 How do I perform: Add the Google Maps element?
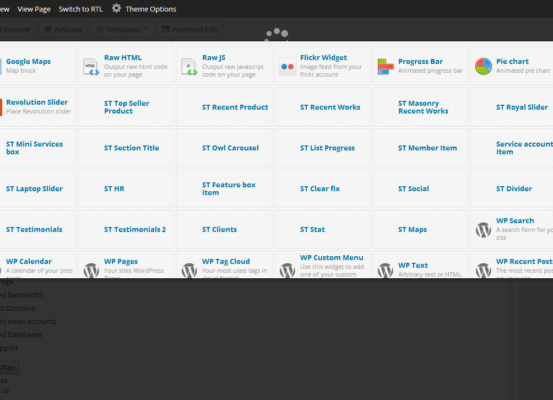[38, 66]
